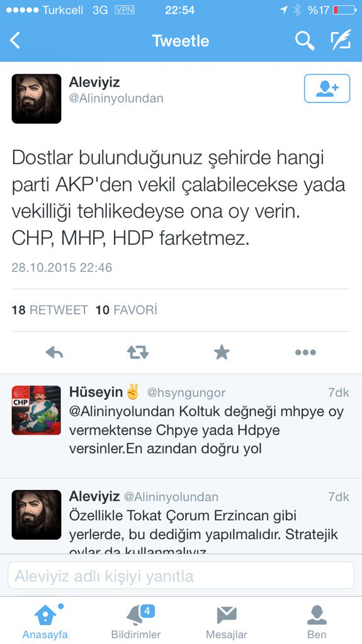Open Hüseyin's CHP avatar

37,410
